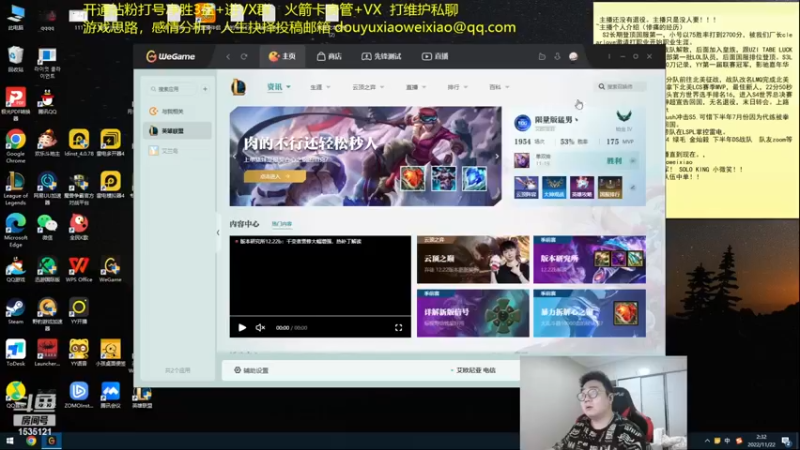The width and height of the screenshot is (800, 450).
Task: Open the 详解新版信号 content card
Action: click(x=473, y=313)
